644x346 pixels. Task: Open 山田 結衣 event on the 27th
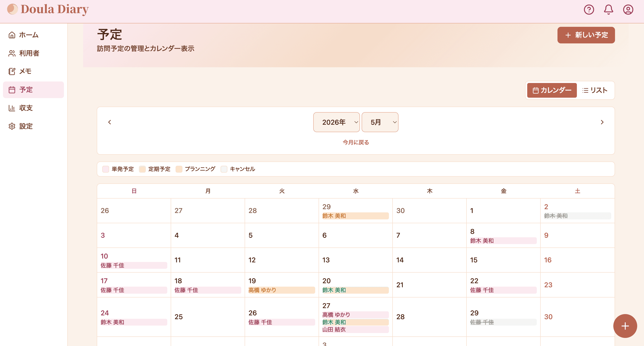355,329
